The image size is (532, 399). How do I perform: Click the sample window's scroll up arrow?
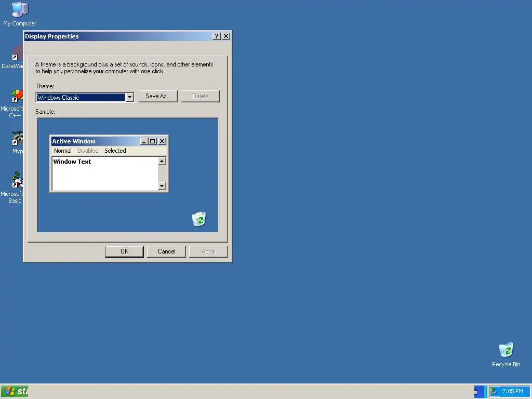[x=162, y=161]
